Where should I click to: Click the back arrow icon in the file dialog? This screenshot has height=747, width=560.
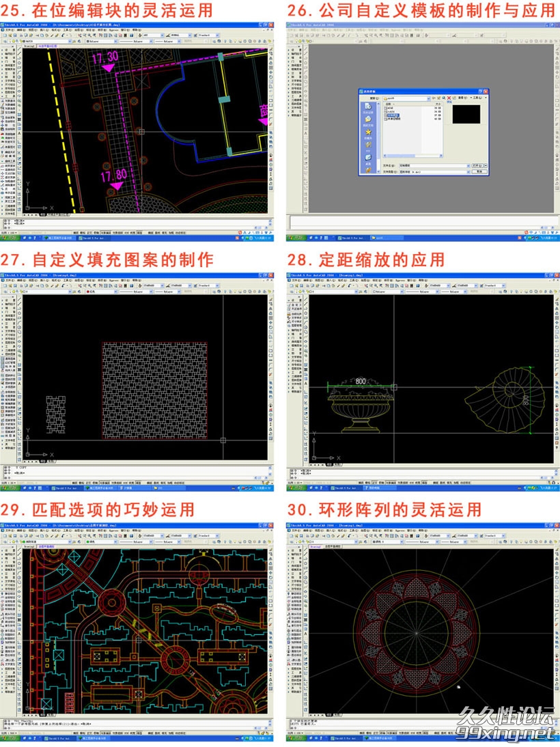434,98
